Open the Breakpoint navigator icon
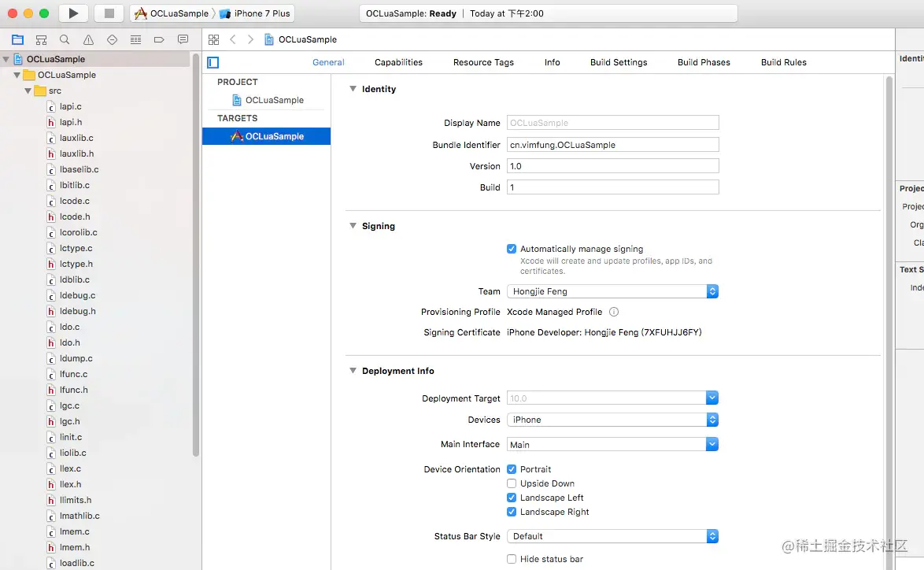The height and width of the screenshot is (570, 924). pyautogui.click(x=159, y=39)
